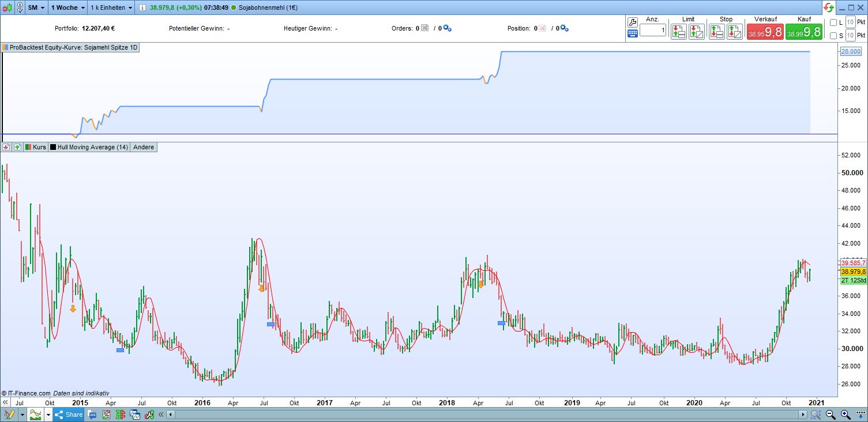Image resolution: width=868 pixels, height=422 pixels.
Task: Open the 1 Woche timeframe dropdown
Action: tap(68, 8)
